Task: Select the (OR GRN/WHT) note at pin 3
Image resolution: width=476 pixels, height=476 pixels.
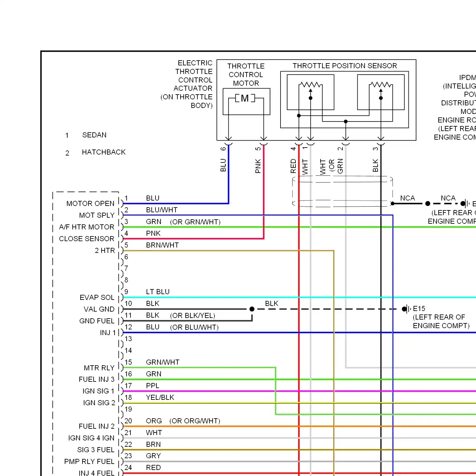Action: coord(195,222)
